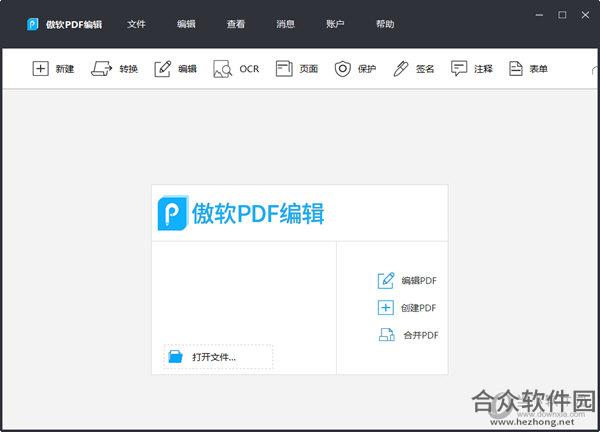The image size is (600, 432).
Task: Close the PDF editor window
Action: (585, 15)
